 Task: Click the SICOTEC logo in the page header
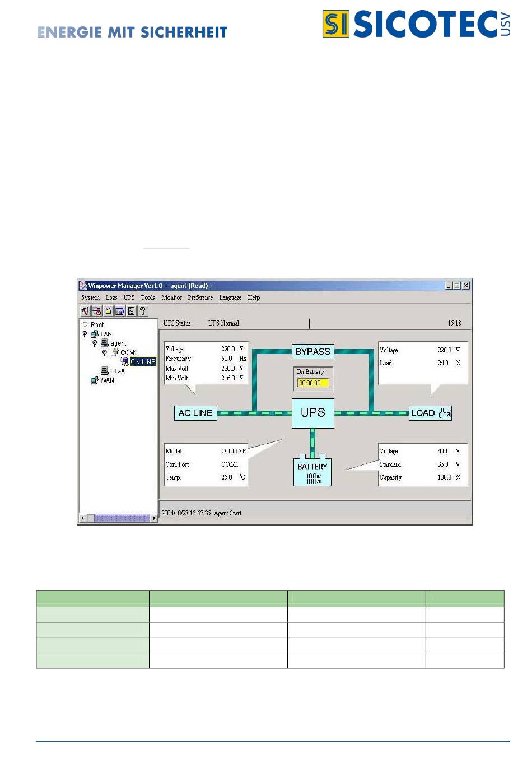pos(416,24)
